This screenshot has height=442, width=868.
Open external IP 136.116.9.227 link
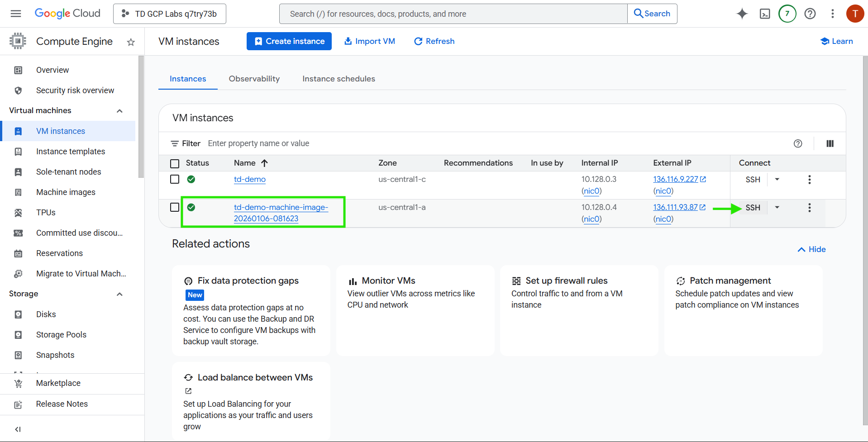[x=675, y=179]
